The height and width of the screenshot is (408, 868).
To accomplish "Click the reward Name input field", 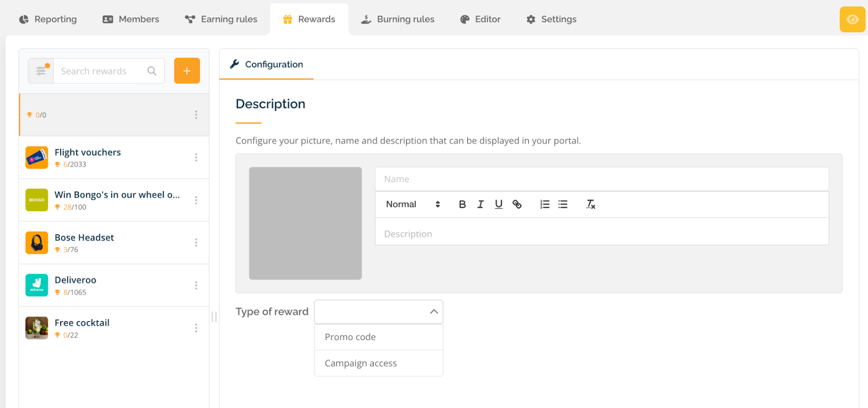I will (x=601, y=179).
